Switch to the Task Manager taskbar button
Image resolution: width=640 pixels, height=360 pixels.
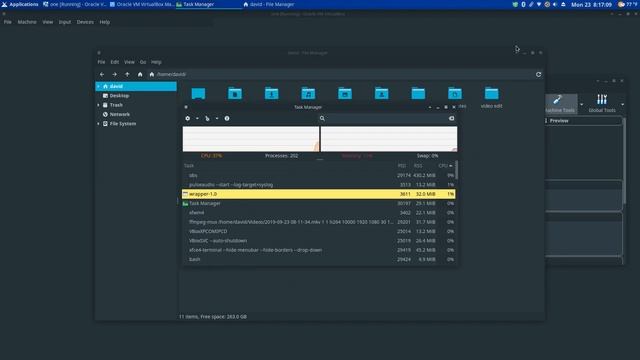(208, 4)
